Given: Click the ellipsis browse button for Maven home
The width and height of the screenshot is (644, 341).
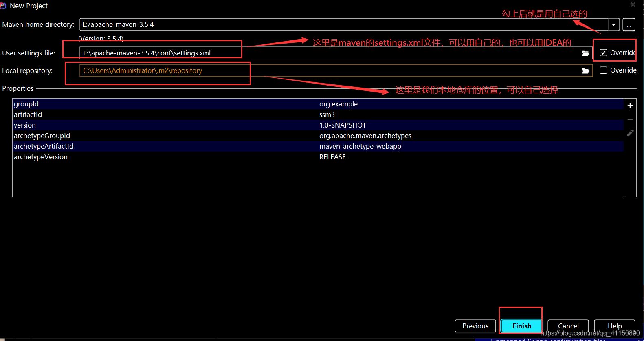Looking at the screenshot, I should (629, 24).
